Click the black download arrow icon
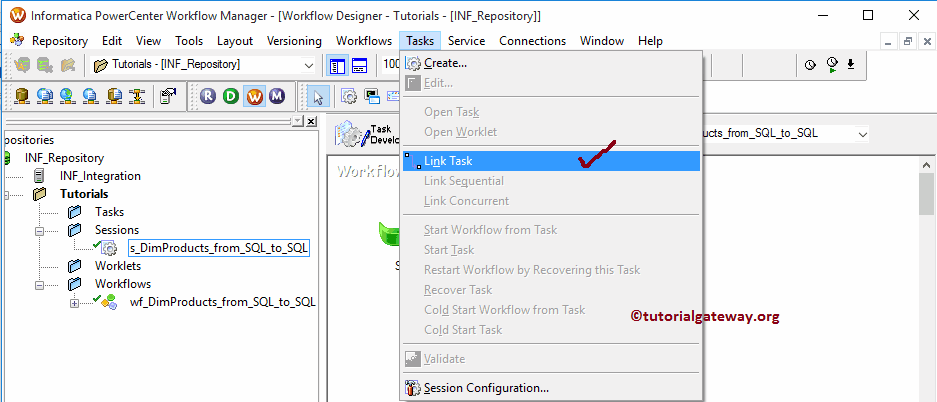This screenshot has height=402, width=937. tap(851, 64)
